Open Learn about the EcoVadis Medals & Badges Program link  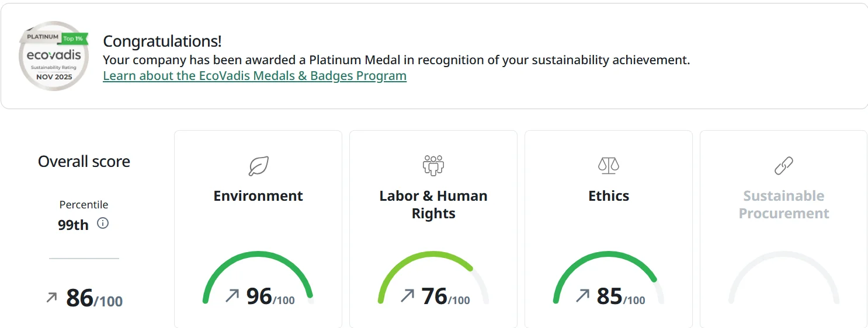pyautogui.click(x=254, y=76)
